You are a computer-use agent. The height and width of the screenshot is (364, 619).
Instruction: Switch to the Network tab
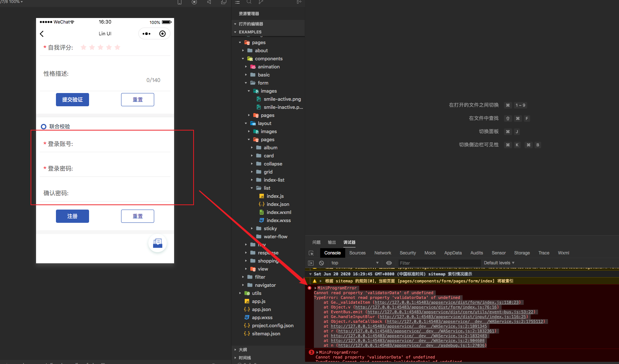pyautogui.click(x=383, y=253)
